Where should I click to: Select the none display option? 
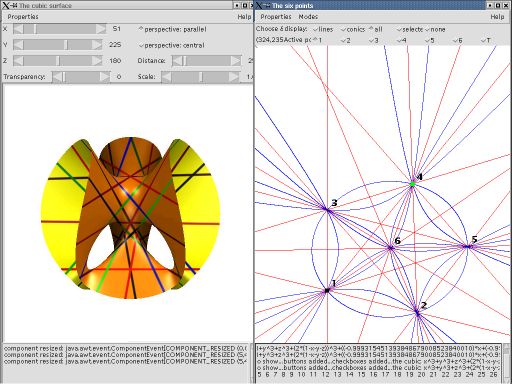[435, 30]
